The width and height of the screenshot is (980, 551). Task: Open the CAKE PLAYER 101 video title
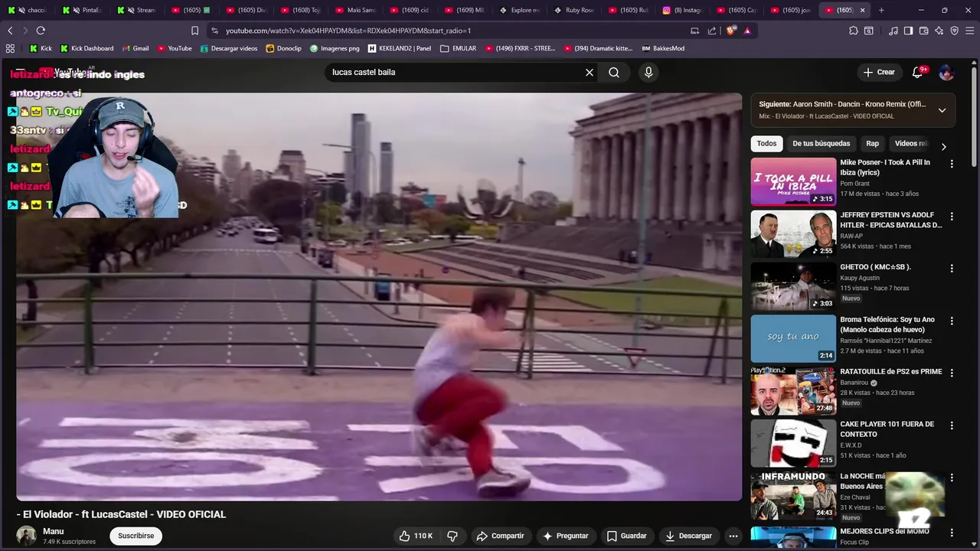(887, 429)
